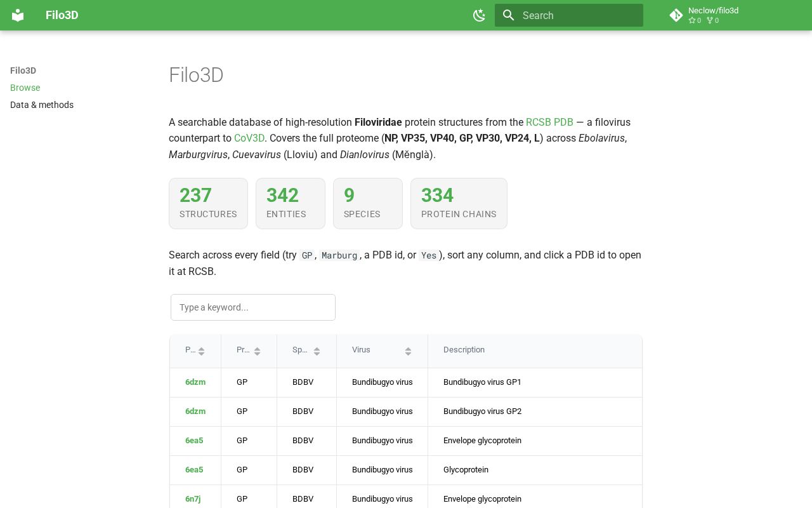This screenshot has width=812, height=508.
Task: Open 6dzm link in Bundibugyo virus GP2 row
Action: point(195,411)
